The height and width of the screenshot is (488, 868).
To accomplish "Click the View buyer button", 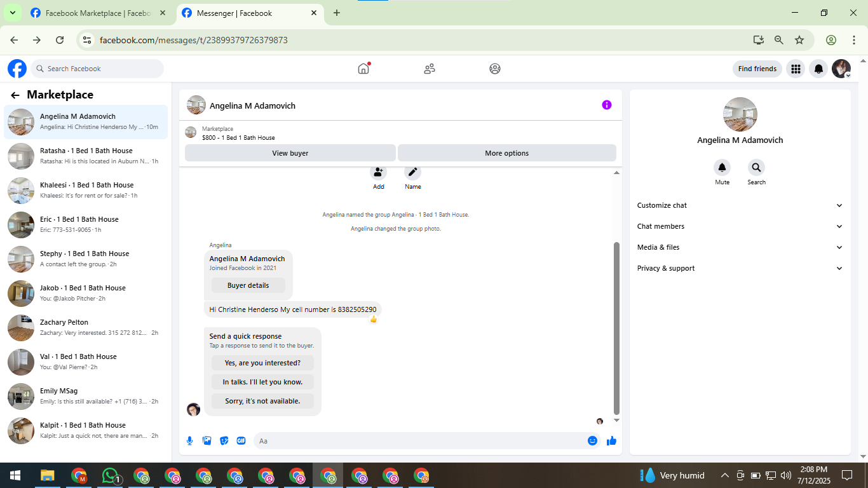I will (290, 153).
